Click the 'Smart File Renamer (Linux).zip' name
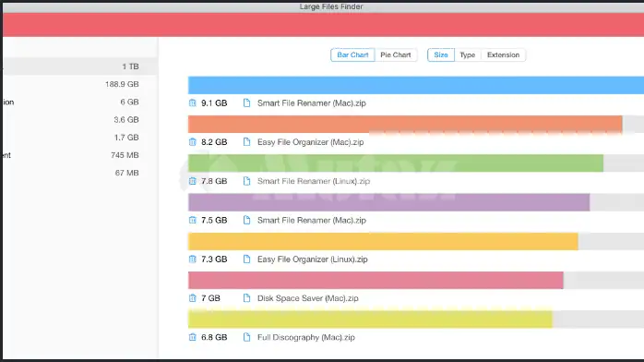Viewport: 644px width, 362px height. (314, 181)
